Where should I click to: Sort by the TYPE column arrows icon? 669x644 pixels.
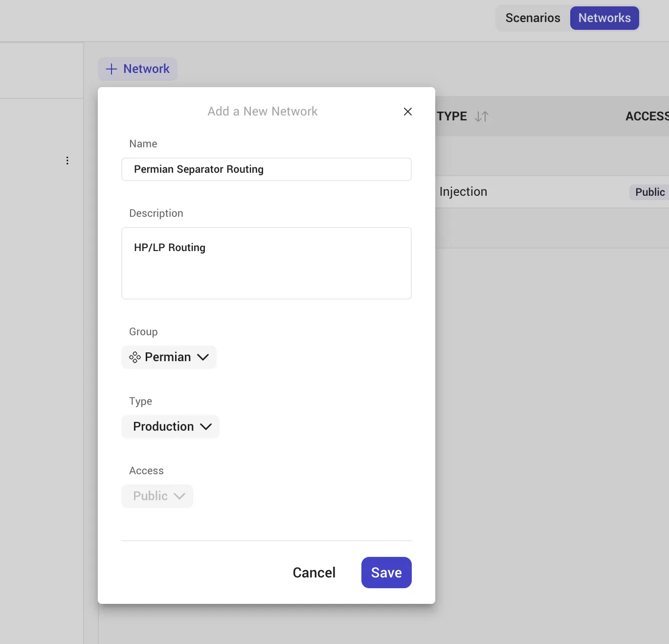coord(482,116)
